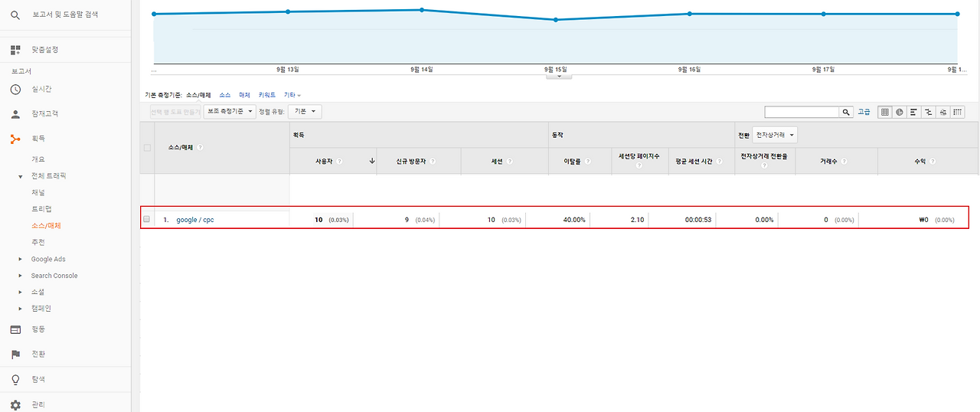Click help icon next to 이탈률
980x412 pixels.
coord(587,162)
